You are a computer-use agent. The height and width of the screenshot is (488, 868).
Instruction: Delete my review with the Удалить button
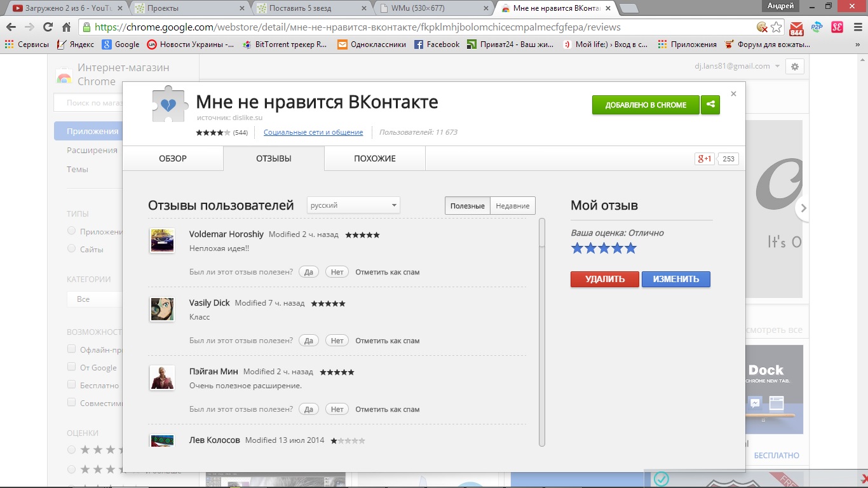[605, 279]
